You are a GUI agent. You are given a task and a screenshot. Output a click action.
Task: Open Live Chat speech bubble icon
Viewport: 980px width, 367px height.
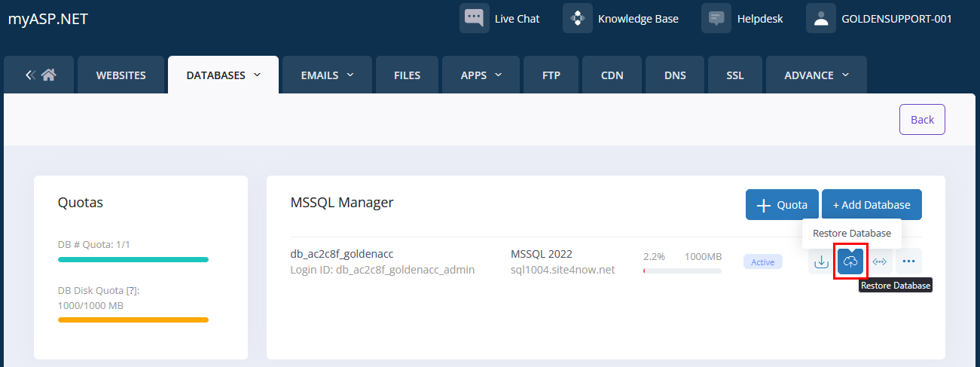[475, 18]
